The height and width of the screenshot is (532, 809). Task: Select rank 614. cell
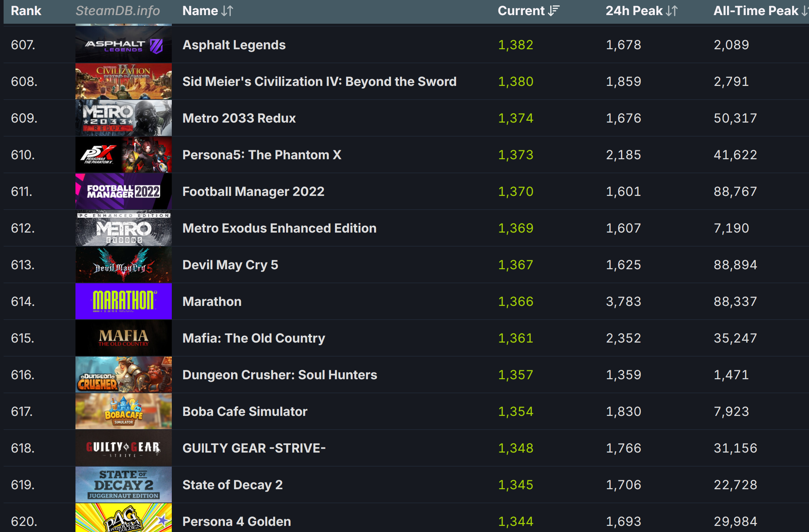23,302
